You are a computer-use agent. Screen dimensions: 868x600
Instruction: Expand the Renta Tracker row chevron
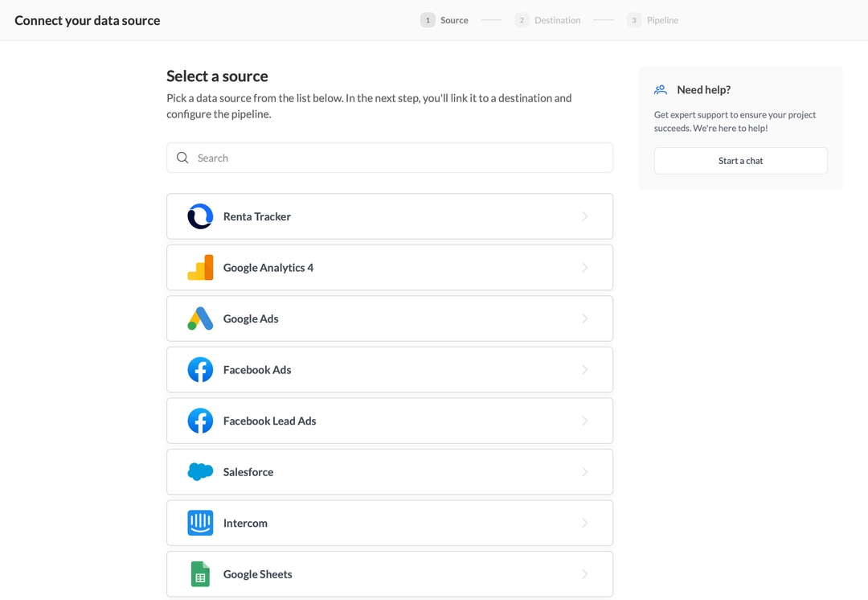pyautogui.click(x=584, y=216)
